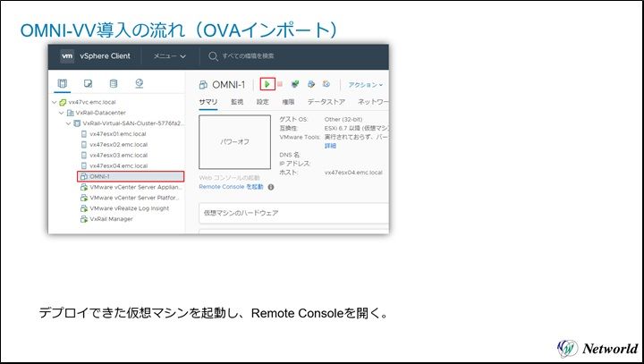Viewport: 644px width, 364px height.
Task: Switch to the 設定 tab
Action: pos(262,102)
